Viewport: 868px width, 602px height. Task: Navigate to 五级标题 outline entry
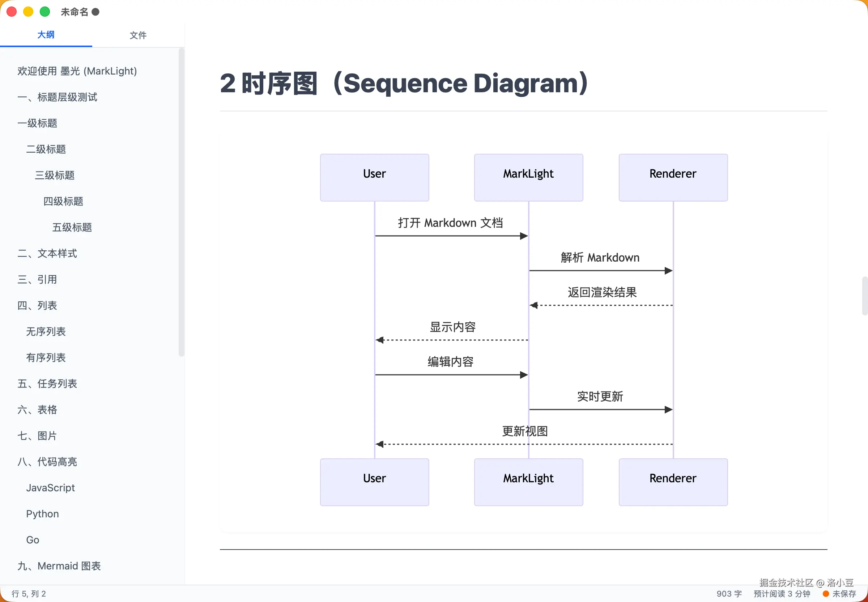72,227
